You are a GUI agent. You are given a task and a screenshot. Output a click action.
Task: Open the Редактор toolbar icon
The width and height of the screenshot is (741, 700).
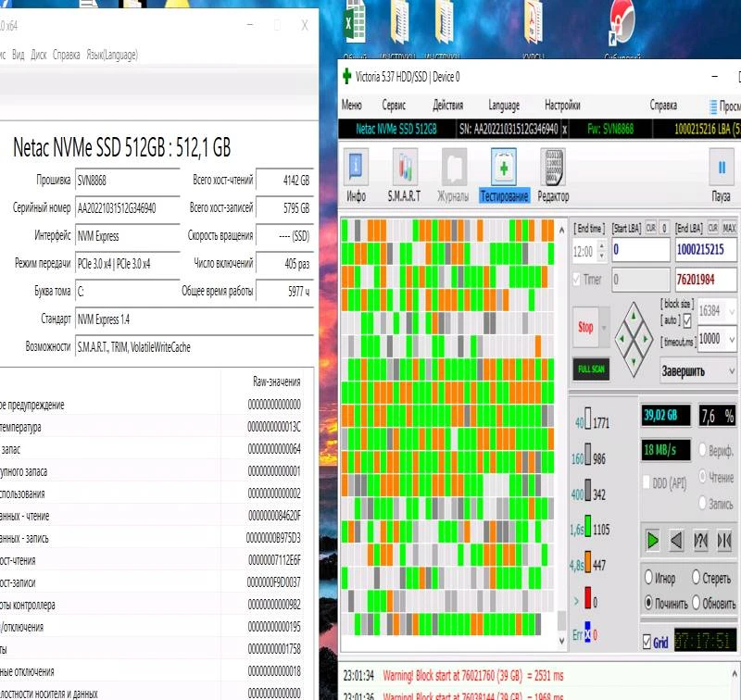(553, 175)
